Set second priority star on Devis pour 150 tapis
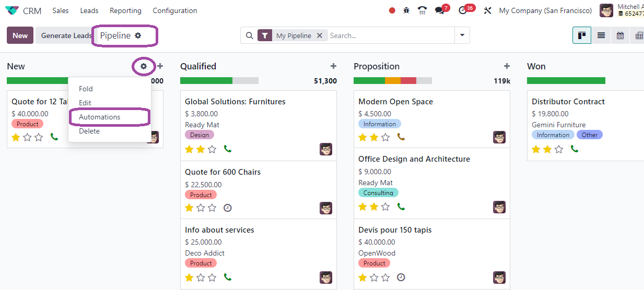Image resolution: width=644 pixels, height=290 pixels. tap(374, 277)
